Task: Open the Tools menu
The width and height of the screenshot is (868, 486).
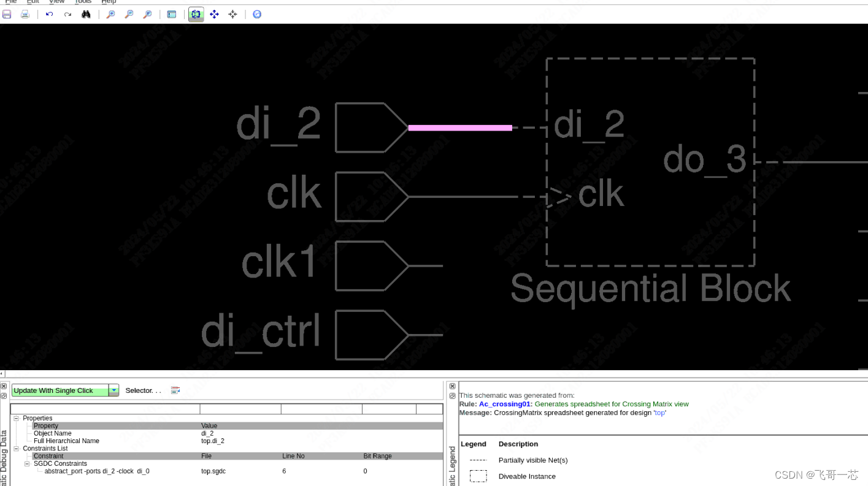Action: pos(83,2)
